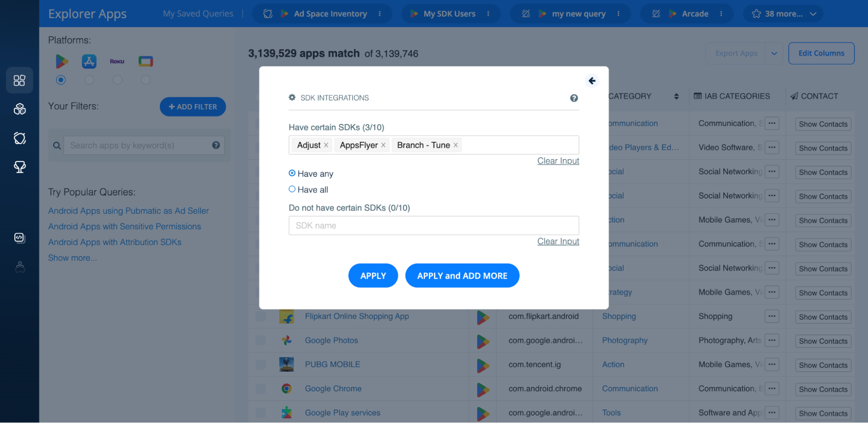
Task: Click the Roku platform logo
Action: tap(117, 62)
